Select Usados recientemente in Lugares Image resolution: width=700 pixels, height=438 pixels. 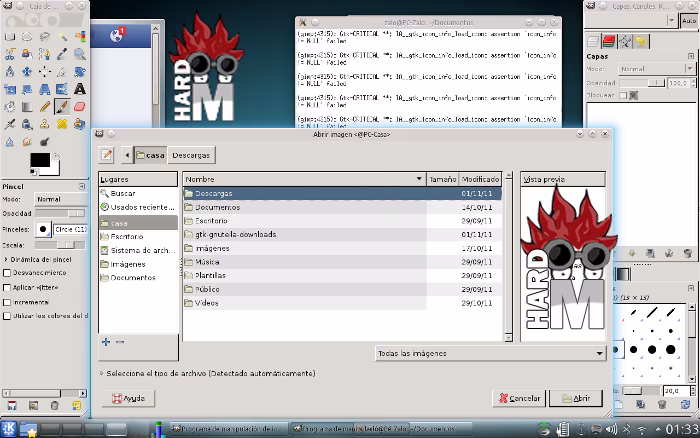point(138,207)
